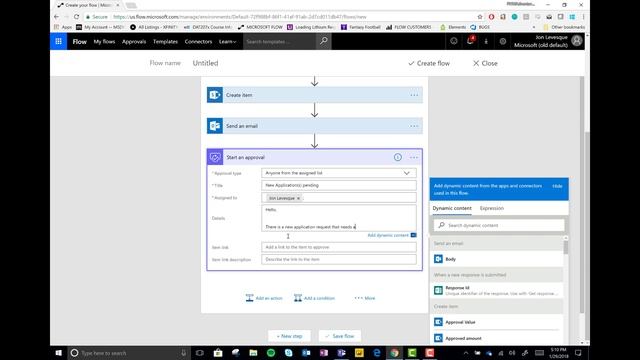
Task: Expand the Learn menu
Action: point(227,42)
